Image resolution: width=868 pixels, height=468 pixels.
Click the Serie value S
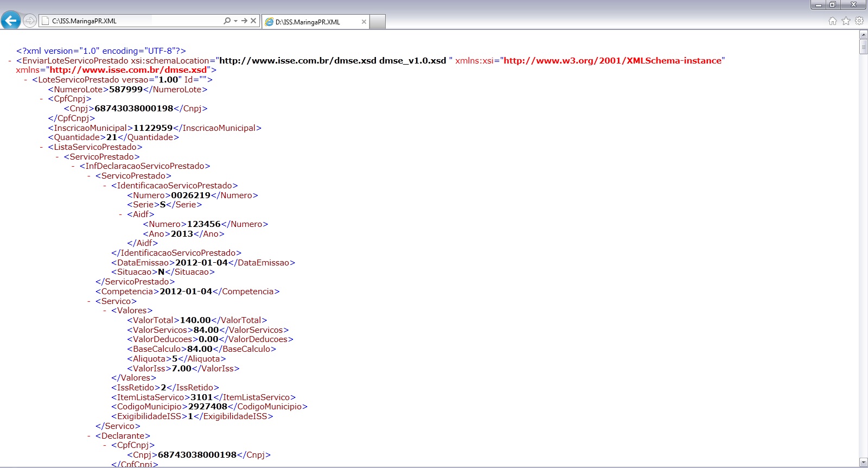(163, 205)
